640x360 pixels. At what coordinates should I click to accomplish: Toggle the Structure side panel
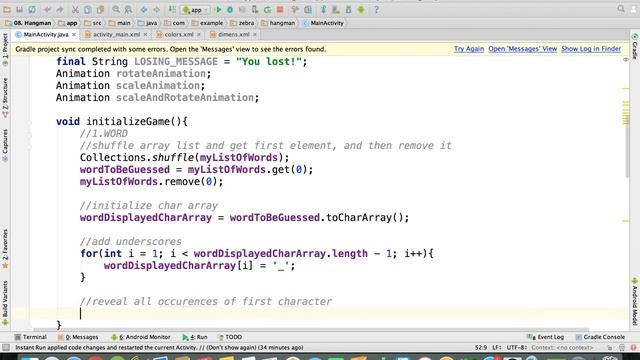[5, 97]
